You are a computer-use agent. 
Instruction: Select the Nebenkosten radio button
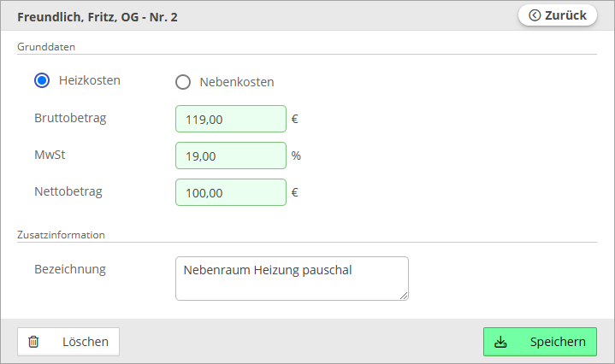point(183,82)
